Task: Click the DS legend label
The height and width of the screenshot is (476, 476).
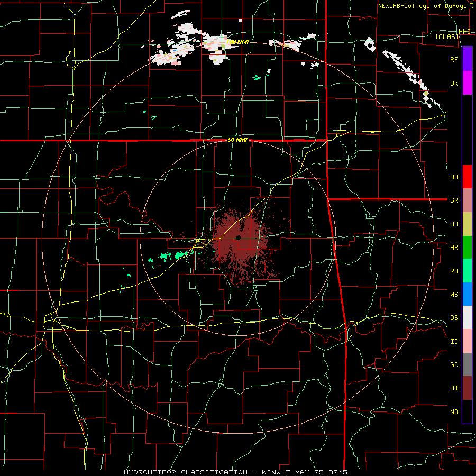Action: coord(454,318)
